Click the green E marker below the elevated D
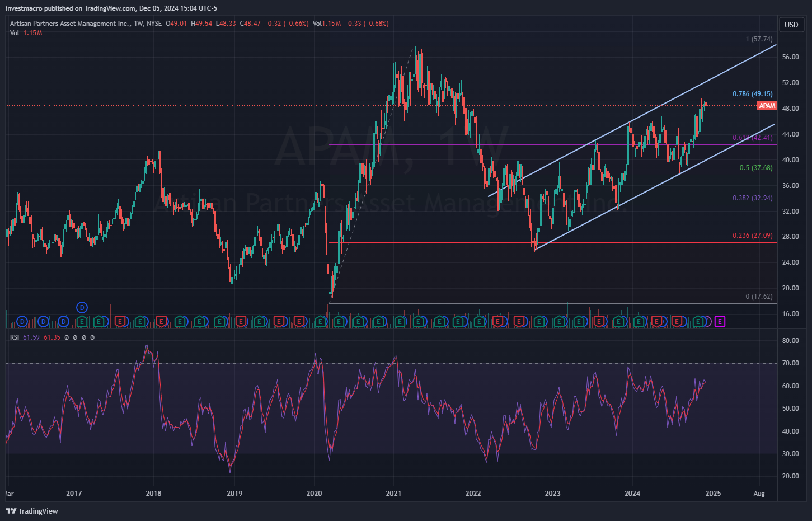The image size is (812, 521). [82, 322]
